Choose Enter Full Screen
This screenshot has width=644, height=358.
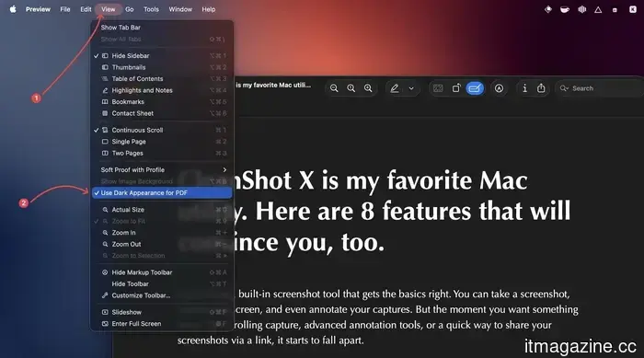(162, 324)
